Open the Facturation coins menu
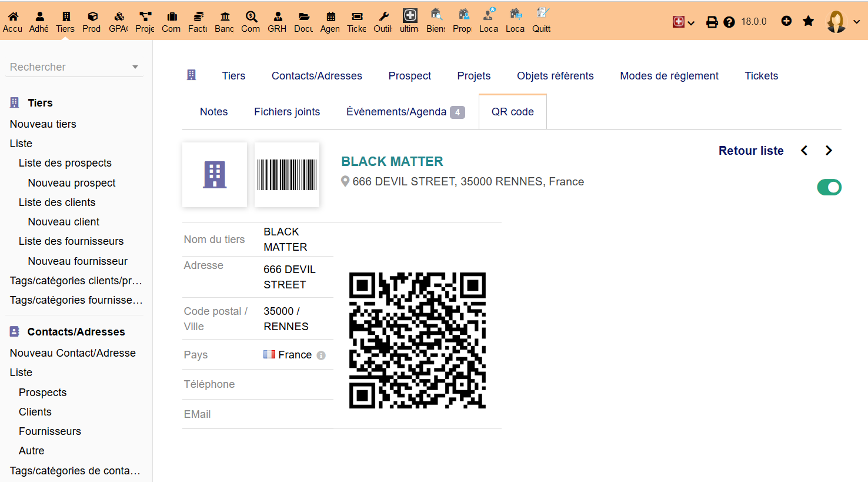868x482 pixels. (198, 22)
